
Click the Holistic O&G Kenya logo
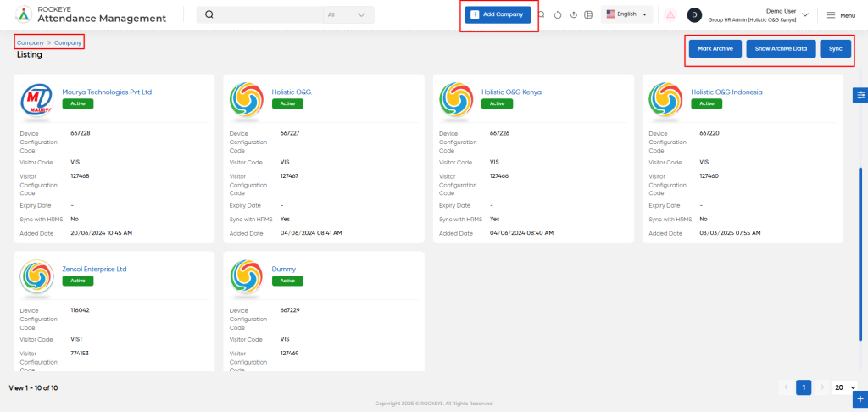coord(456,99)
